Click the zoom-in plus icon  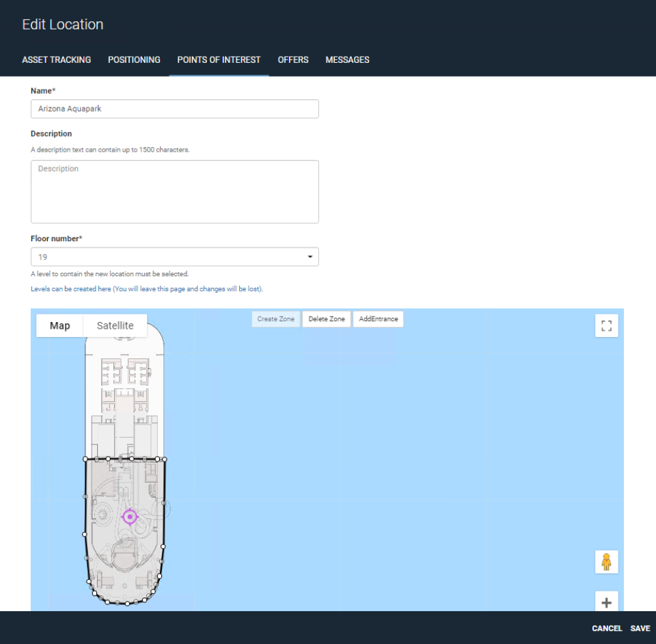[606, 602]
